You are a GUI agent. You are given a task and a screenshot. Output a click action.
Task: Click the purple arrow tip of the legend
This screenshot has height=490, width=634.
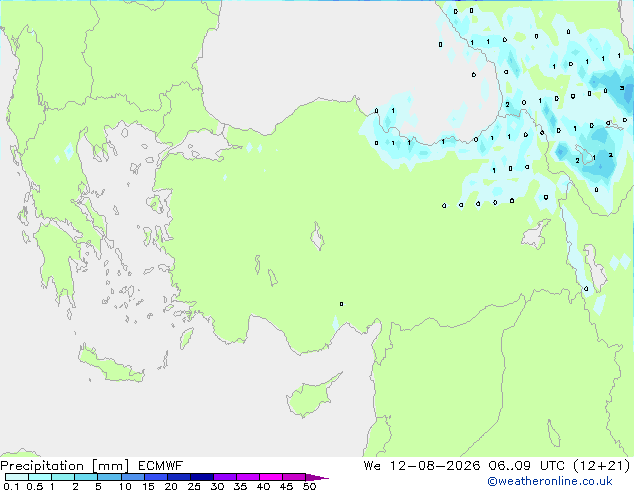click(317, 477)
